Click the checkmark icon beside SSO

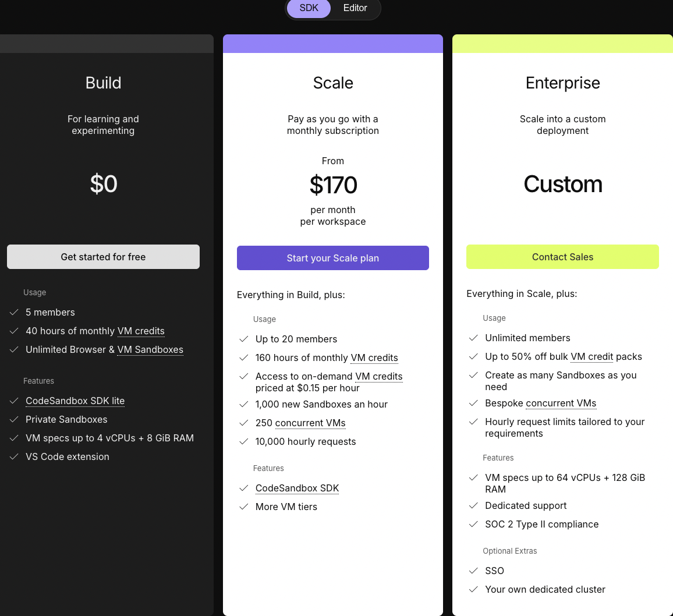473,571
